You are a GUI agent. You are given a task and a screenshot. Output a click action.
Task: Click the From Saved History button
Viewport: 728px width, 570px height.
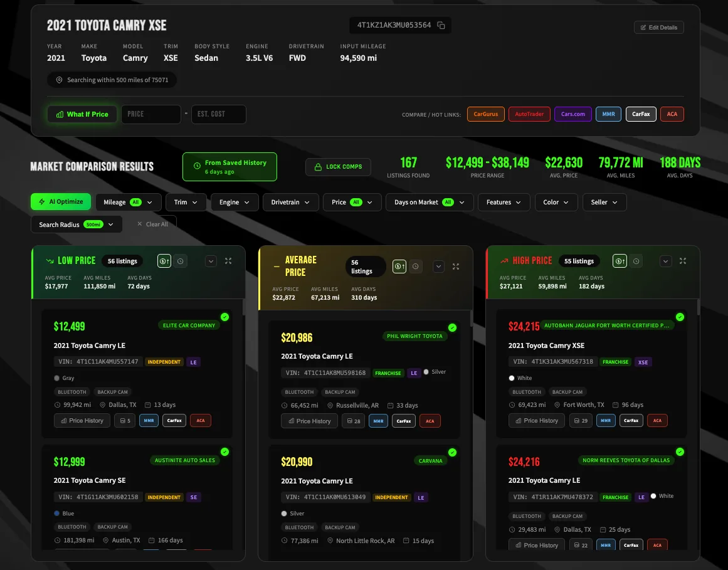[x=230, y=167]
